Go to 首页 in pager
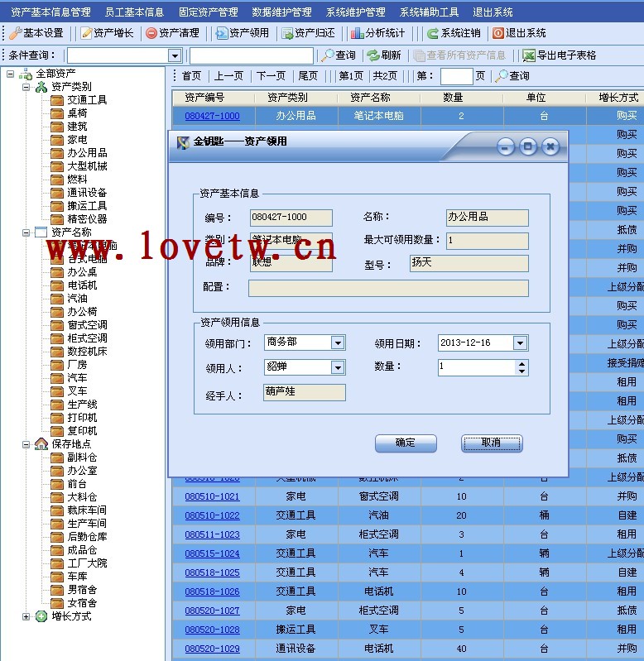 pos(191,76)
